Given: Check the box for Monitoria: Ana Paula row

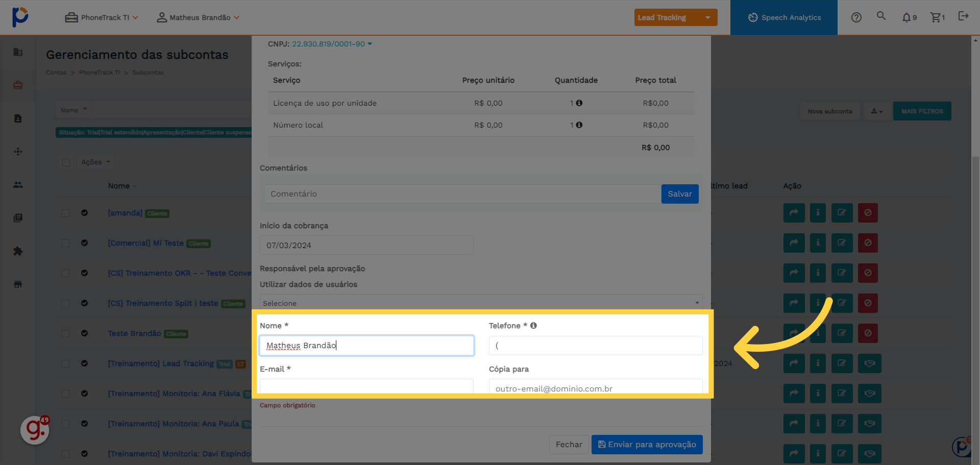Looking at the screenshot, I should (65, 424).
